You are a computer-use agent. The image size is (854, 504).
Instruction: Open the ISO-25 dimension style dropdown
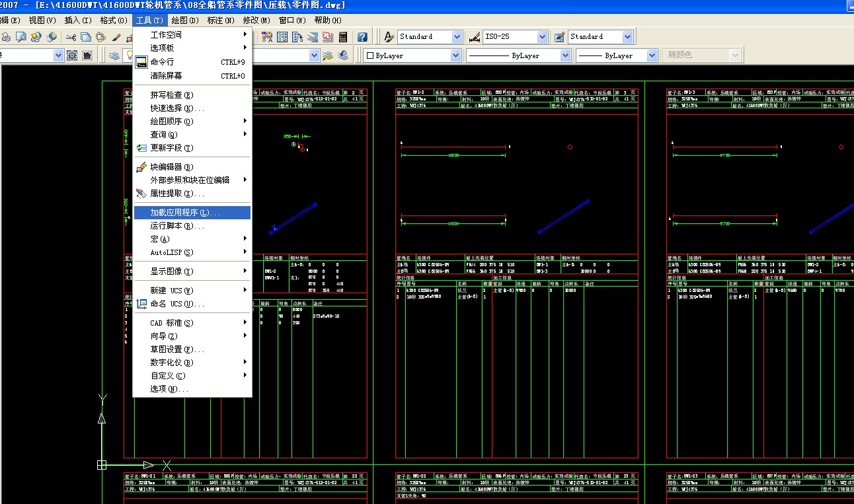[542, 37]
